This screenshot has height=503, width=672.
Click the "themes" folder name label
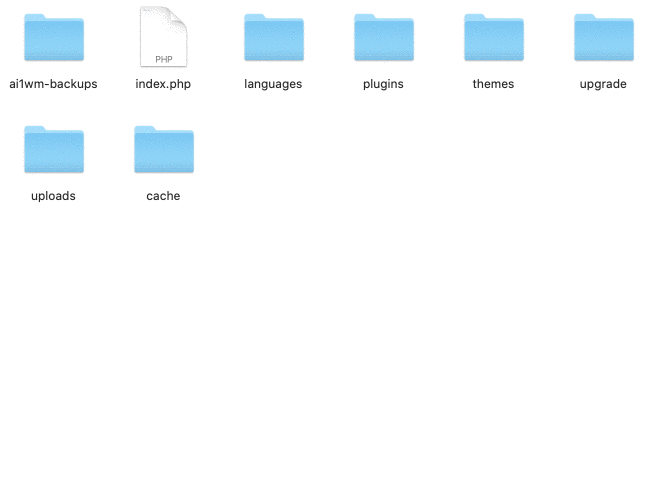click(x=493, y=84)
